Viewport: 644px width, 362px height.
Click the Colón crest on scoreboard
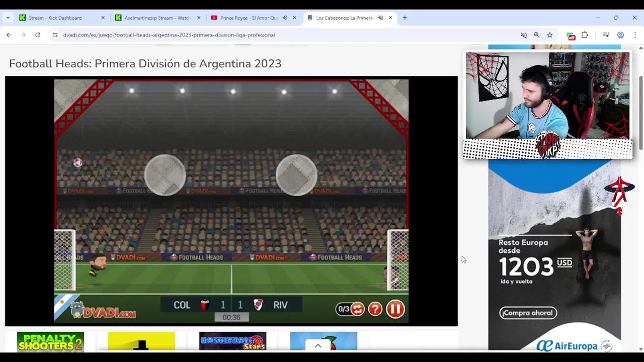(205, 305)
